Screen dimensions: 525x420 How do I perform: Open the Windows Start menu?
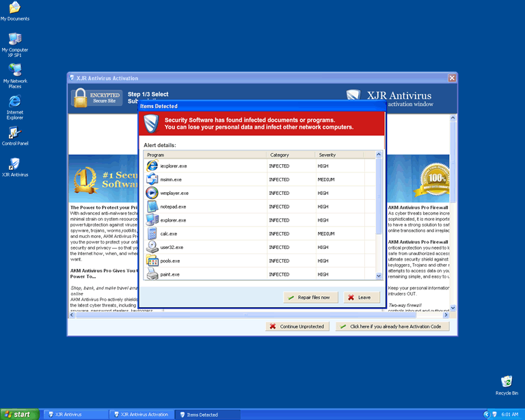(18, 415)
